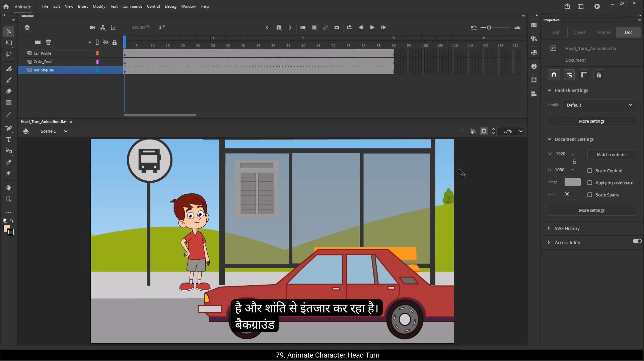Select the Hand tool
The image size is (644, 361).
coord(9,188)
